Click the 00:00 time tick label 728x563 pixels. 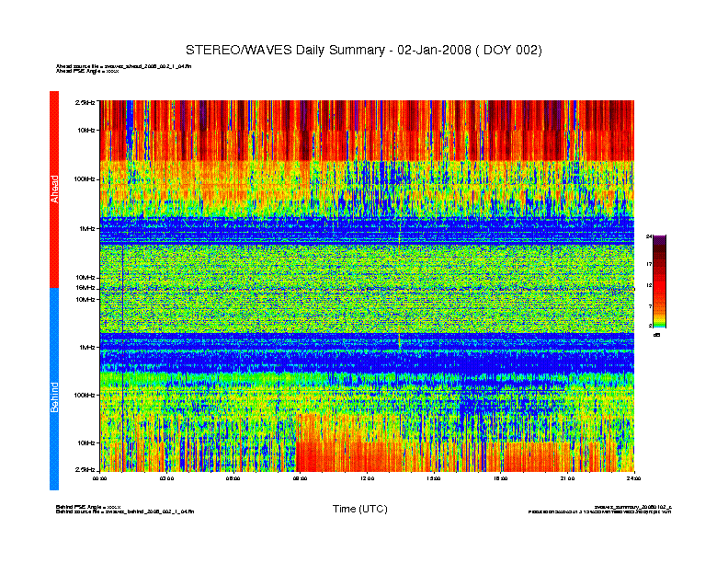point(100,478)
